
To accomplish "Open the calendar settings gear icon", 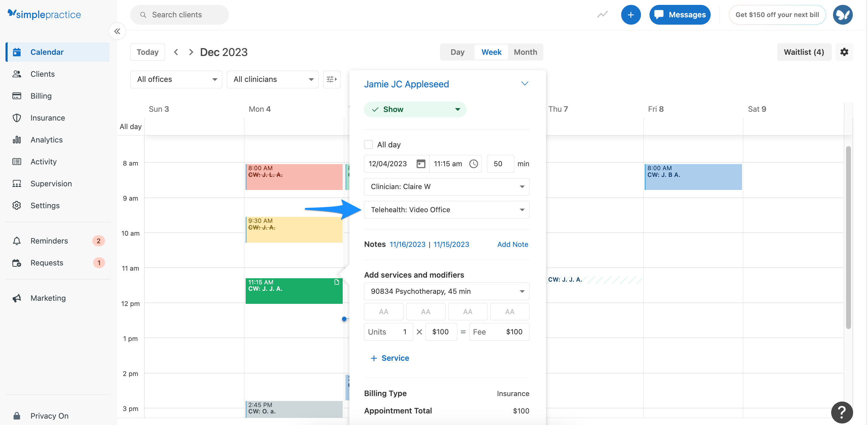I will coord(844,52).
